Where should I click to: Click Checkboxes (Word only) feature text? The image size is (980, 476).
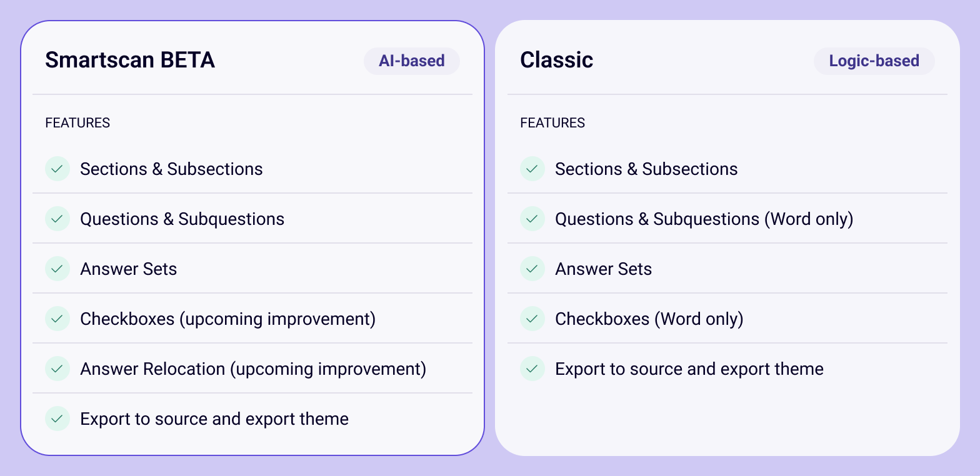tap(649, 319)
